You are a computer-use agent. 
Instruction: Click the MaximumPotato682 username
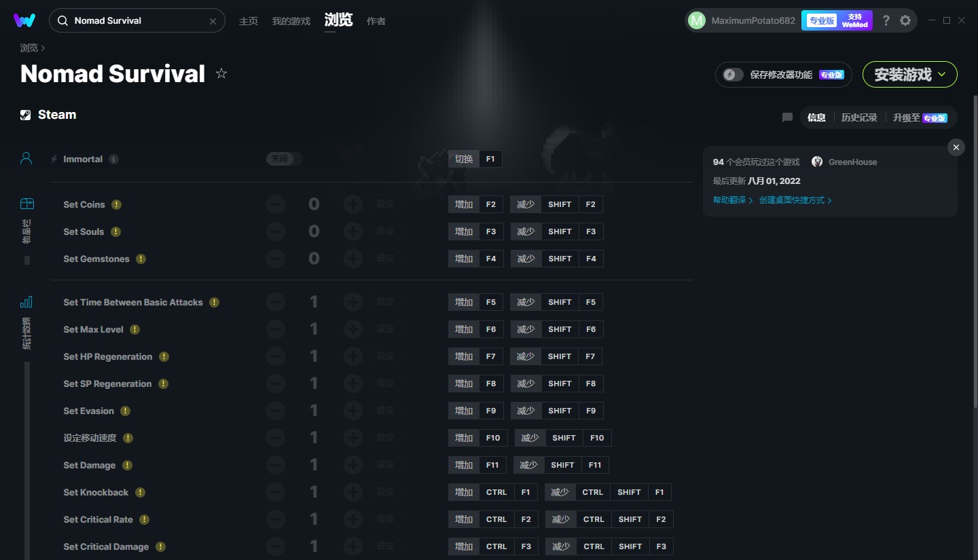(753, 21)
